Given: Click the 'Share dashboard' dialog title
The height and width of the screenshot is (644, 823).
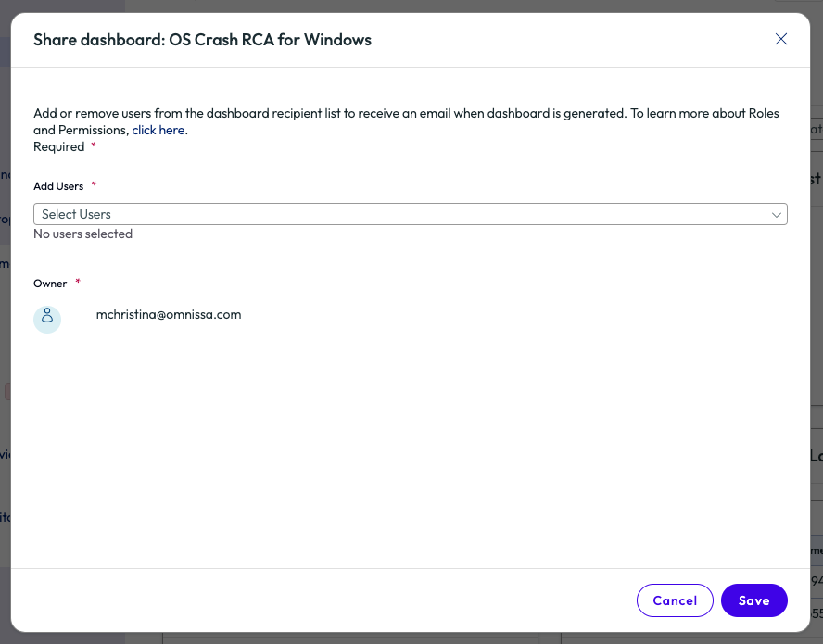Looking at the screenshot, I should point(202,40).
